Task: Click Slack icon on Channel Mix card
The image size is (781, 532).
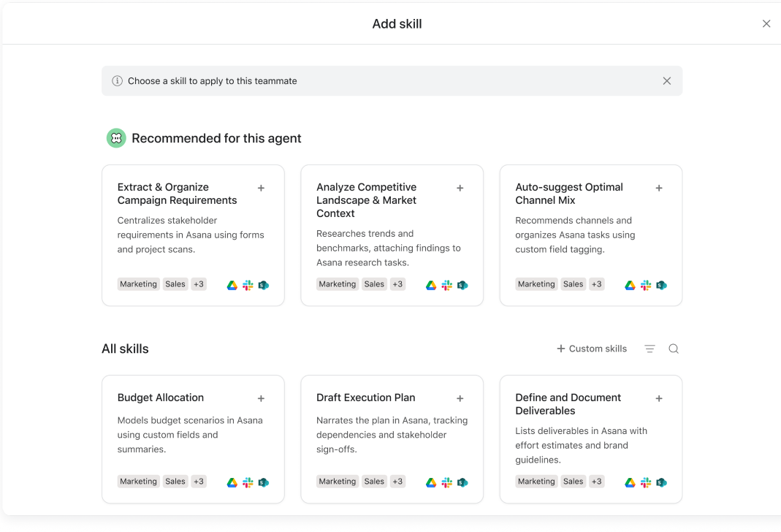Action: (x=646, y=285)
